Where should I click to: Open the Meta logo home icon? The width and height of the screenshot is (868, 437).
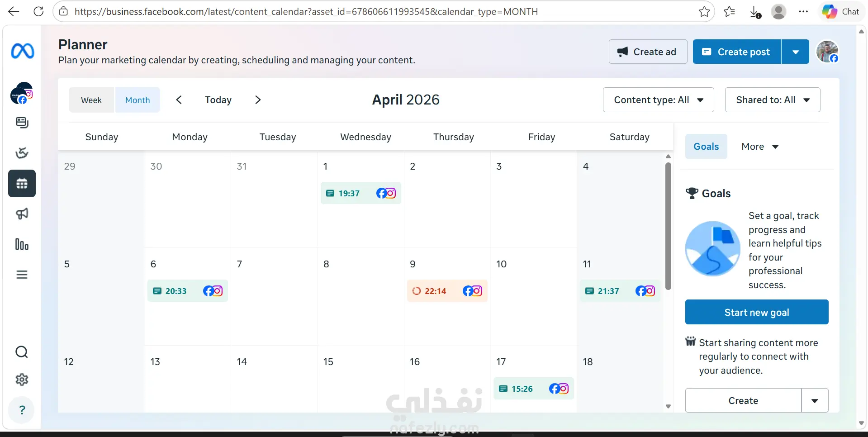click(22, 51)
